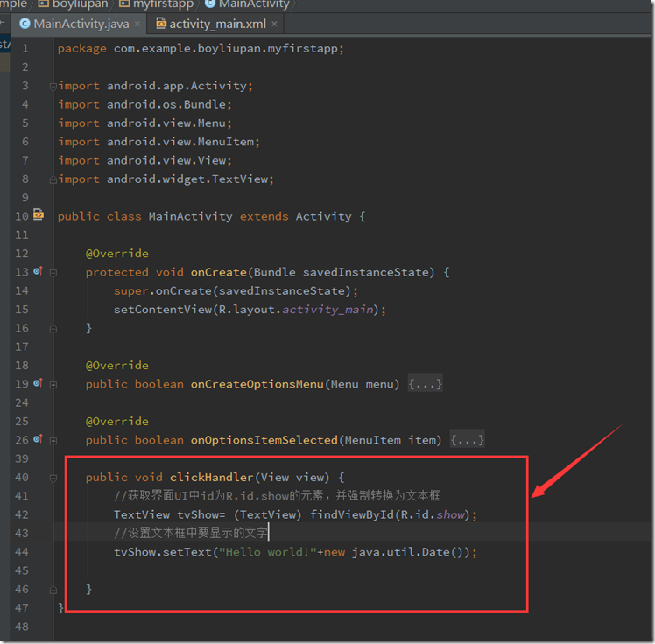Click the override gutter icon for onCreateOptionsMenu
The width and height of the screenshot is (655, 644).
point(38,384)
